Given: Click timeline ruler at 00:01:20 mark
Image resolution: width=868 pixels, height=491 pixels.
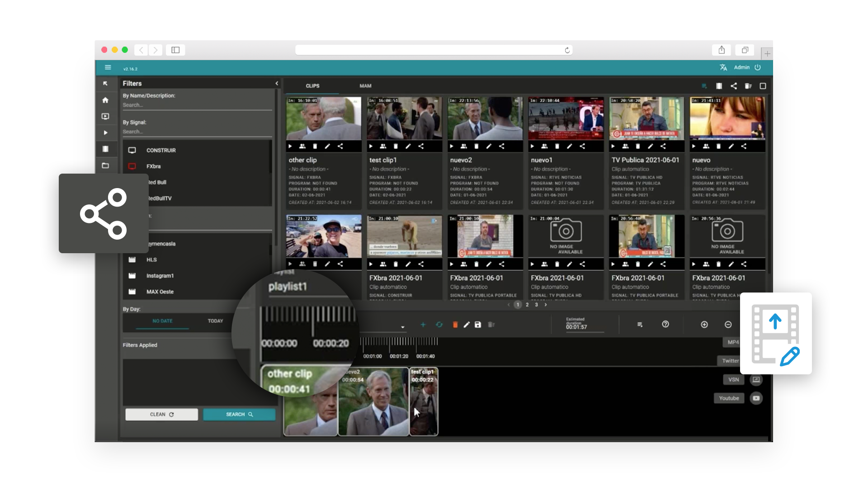Looking at the screenshot, I should tap(399, 356).
